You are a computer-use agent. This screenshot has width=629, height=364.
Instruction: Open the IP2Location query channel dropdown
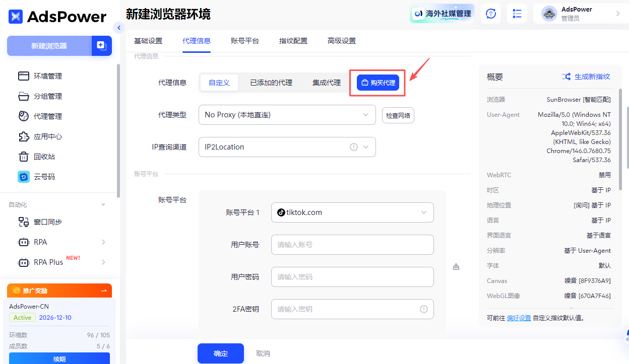pos(287,147)
